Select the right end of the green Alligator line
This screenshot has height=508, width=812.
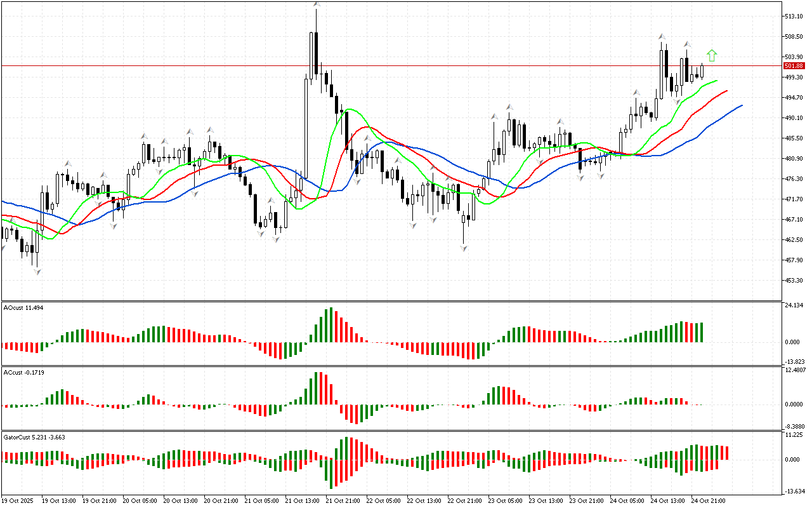[x=716, y=81]
